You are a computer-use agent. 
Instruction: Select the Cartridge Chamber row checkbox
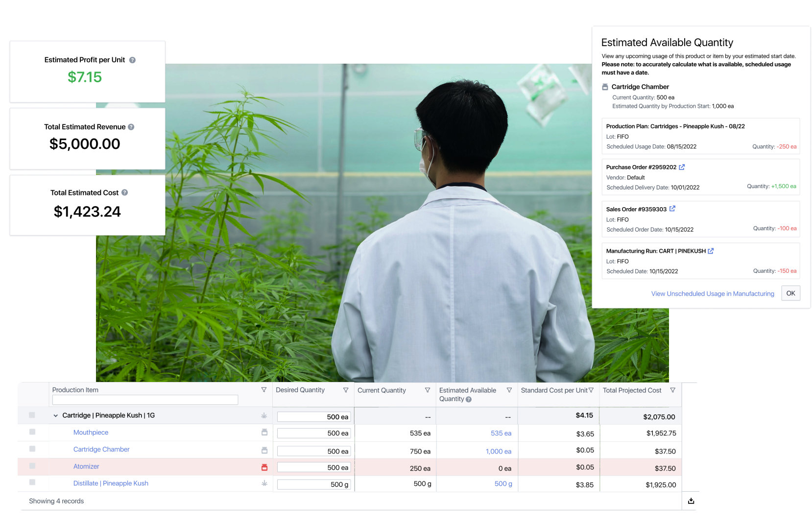(32, 449)
